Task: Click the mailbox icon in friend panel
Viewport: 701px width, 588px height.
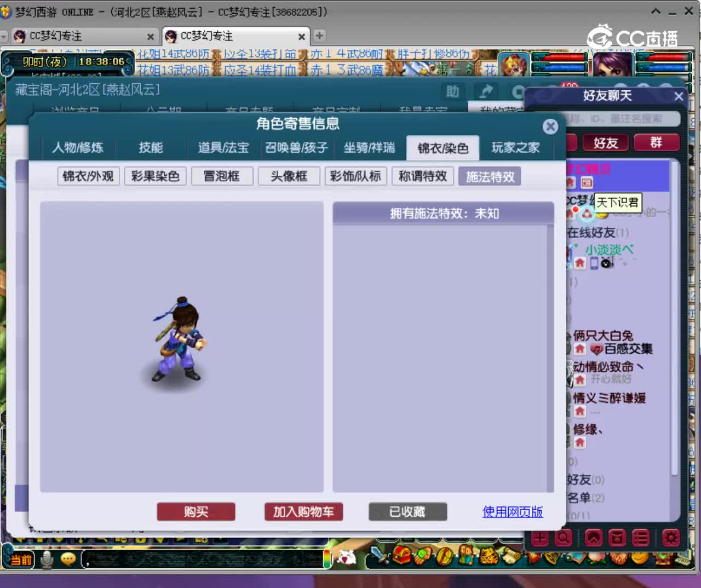Action: pos(617,538)
